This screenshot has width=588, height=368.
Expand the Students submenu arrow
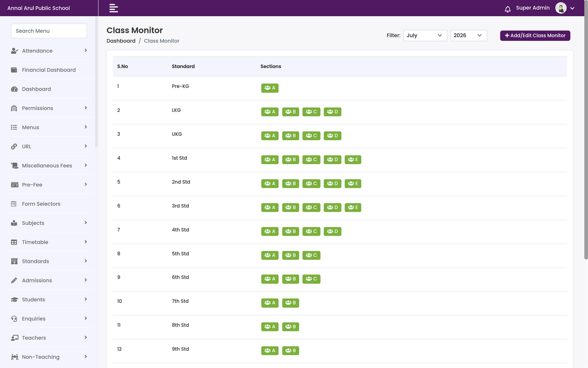click(x=86, y=299)
